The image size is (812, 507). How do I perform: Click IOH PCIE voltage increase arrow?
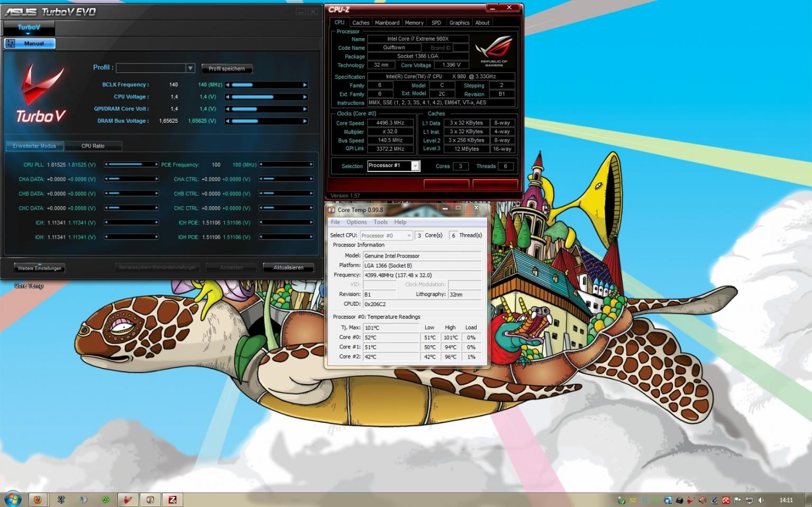click(311, 236)
